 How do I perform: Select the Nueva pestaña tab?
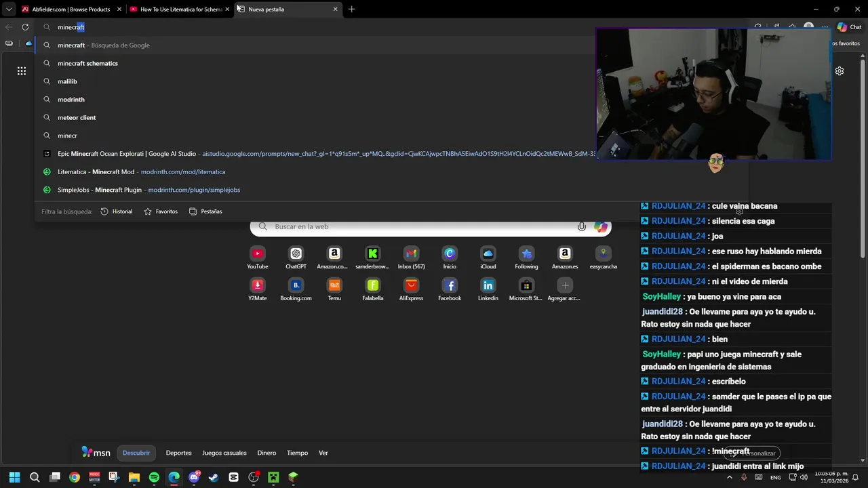click(288, 9)
